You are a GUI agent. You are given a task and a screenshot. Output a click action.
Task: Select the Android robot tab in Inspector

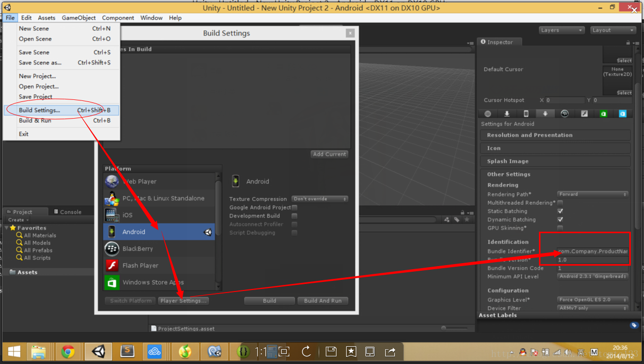546,114
